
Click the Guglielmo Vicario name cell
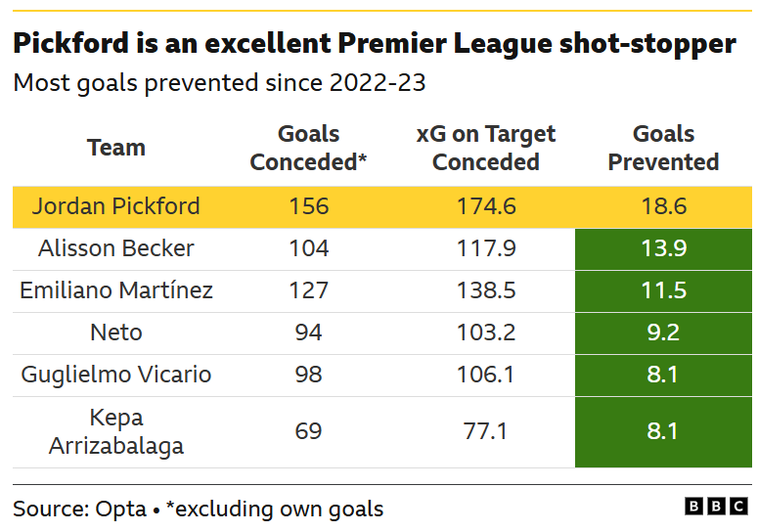[x=116, y=375]
